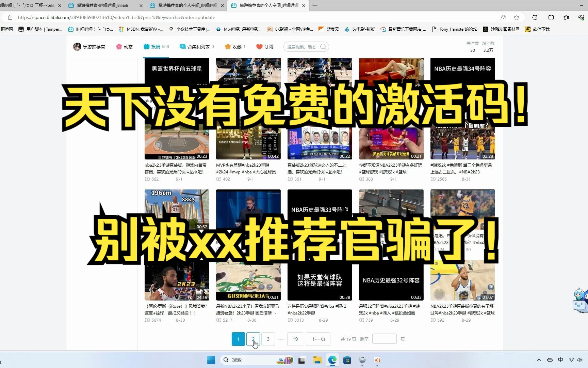The height and width of the screenshot is (368, 588).
Task: Open the 订阅 tab
Action: (x=264, y=47)
